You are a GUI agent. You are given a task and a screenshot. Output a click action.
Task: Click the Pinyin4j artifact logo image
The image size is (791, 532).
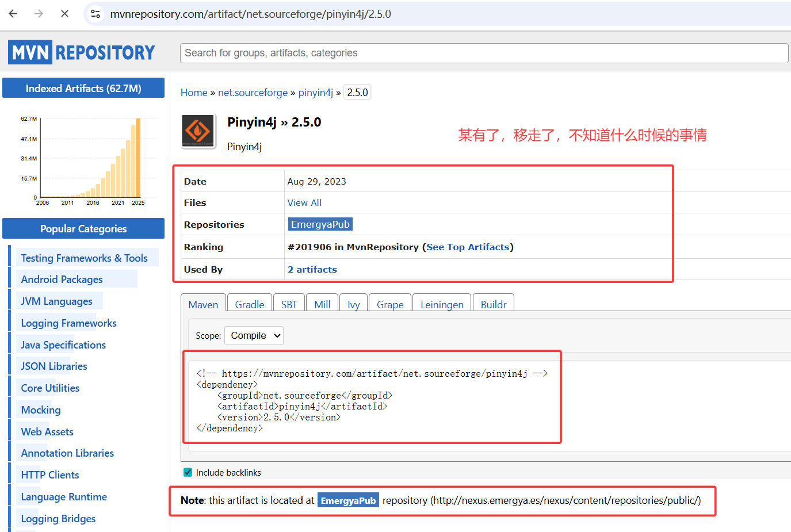[198, 131]
